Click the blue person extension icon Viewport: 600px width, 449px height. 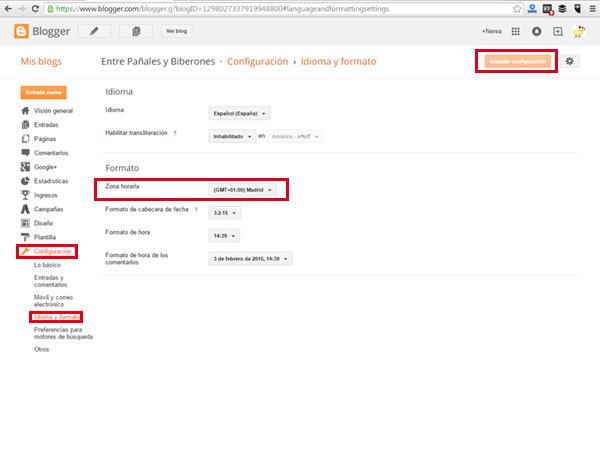[x=532, y=8]
